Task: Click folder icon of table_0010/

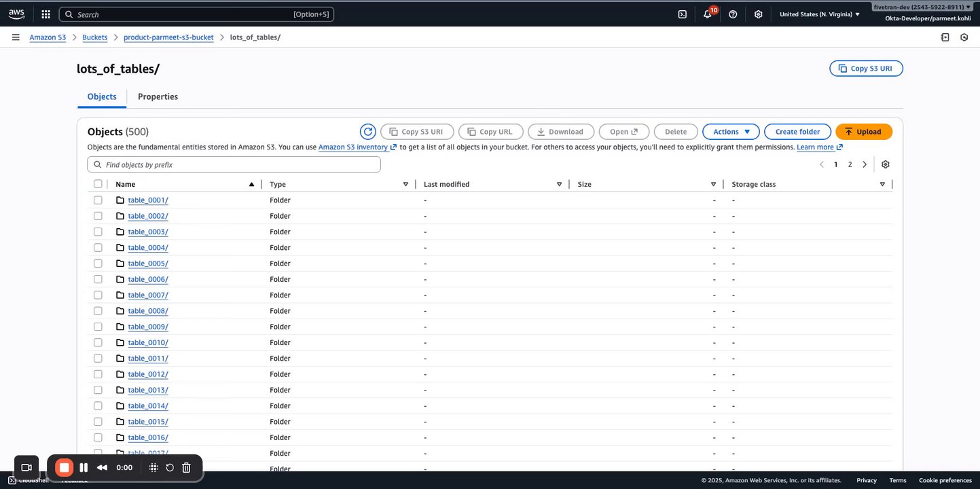Action: [x=120, y=342]
